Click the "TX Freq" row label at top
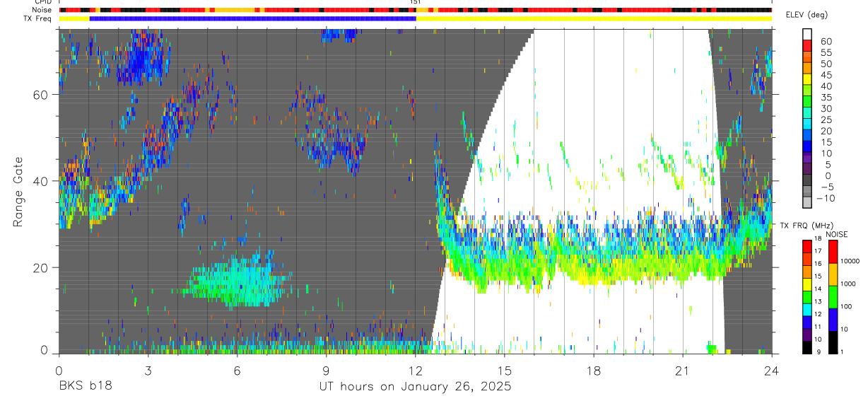This screenshot has width=868, height=401. 37,18
